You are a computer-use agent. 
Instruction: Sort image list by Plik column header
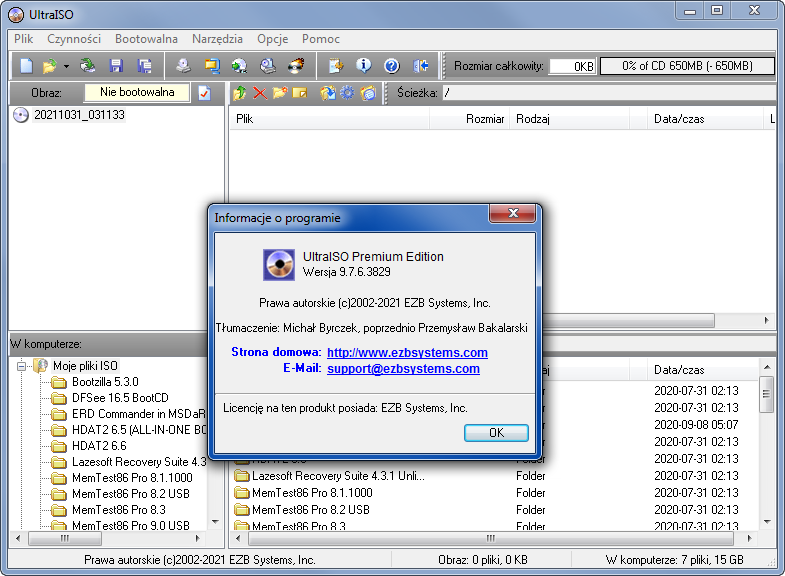(x=329, y=119)
